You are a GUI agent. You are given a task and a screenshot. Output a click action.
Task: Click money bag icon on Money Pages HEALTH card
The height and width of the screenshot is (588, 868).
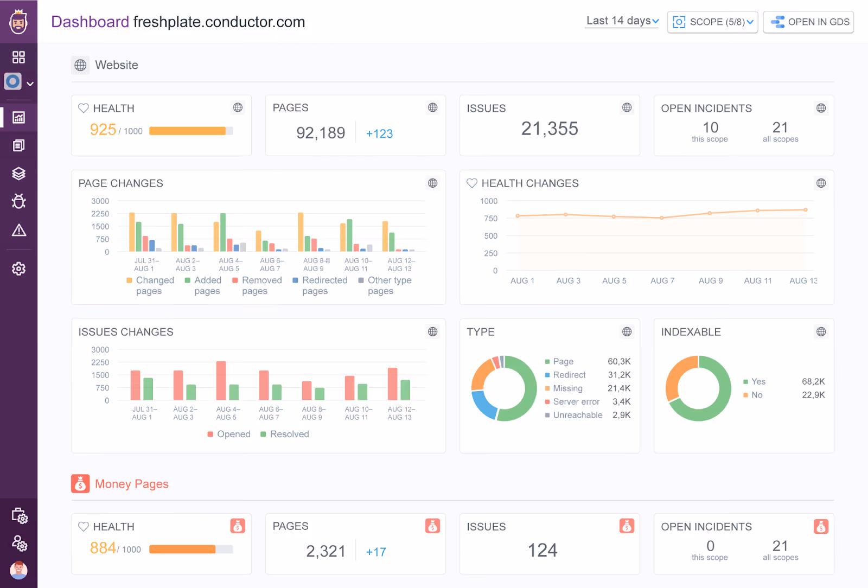(x=238, y=526)
